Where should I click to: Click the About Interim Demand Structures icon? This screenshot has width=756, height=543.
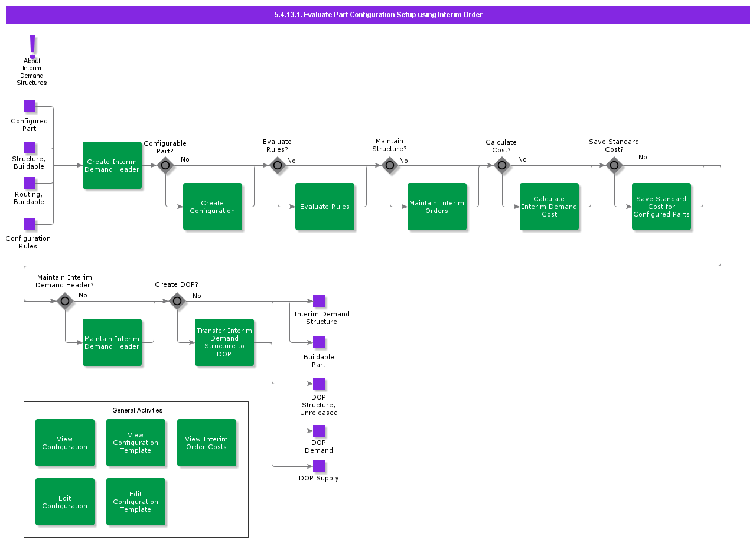click(x=31, y=44)
